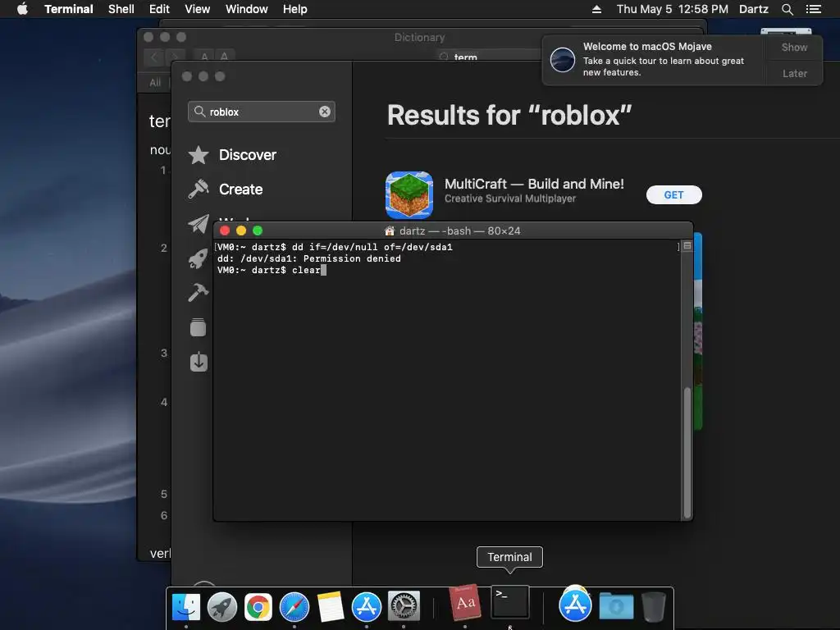Screen dimensions: 840x630
Task: Decrease font size in Dictionary toolbar
Action: [204, 57]
